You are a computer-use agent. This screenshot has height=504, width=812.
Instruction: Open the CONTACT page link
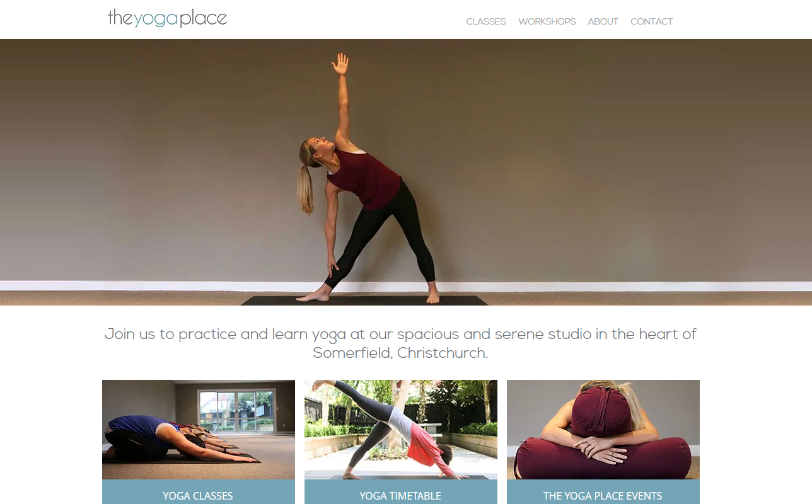(651, 21)
